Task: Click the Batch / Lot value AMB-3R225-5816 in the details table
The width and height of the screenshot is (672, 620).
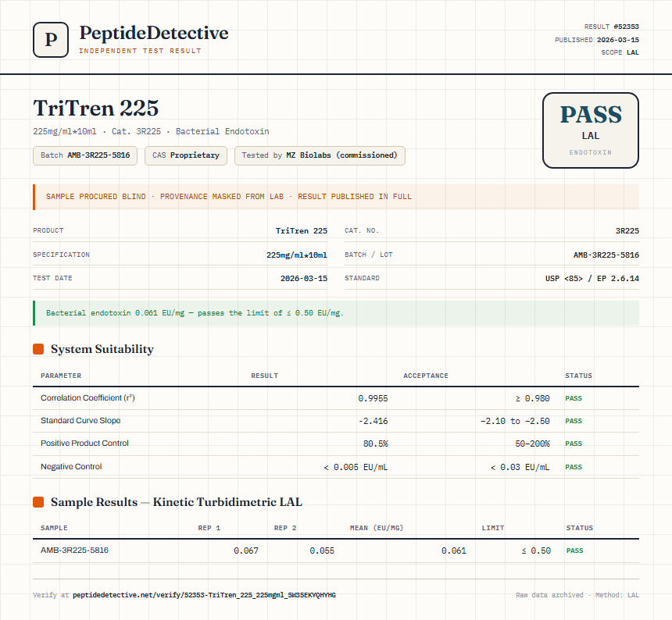Action: tap(606, 255)
